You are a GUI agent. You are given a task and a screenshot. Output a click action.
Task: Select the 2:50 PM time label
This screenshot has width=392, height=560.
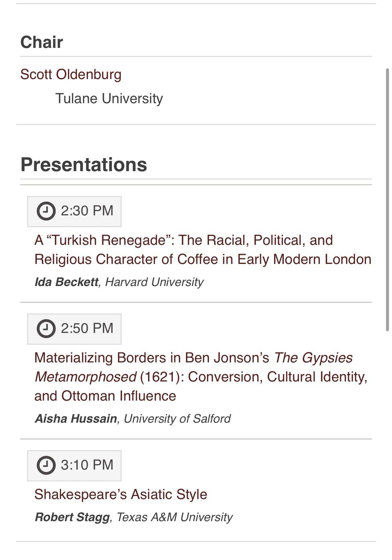(87, 328)
